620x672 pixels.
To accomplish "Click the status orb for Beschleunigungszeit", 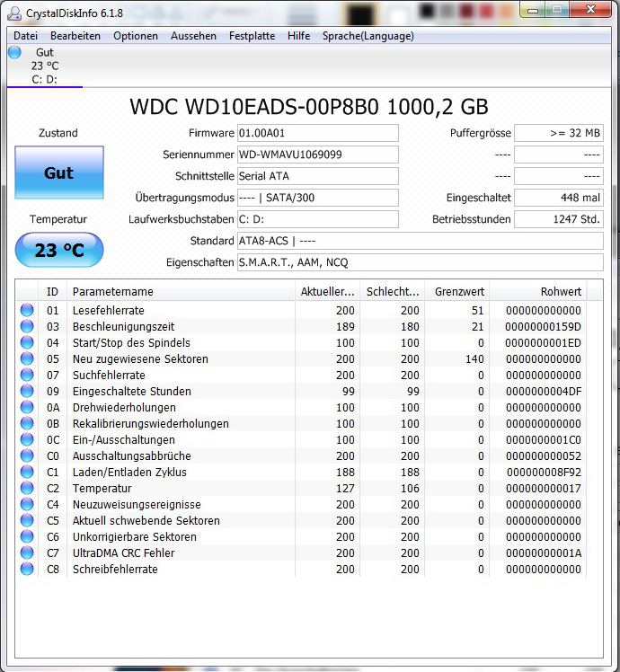I will click(x=27, y=326).
